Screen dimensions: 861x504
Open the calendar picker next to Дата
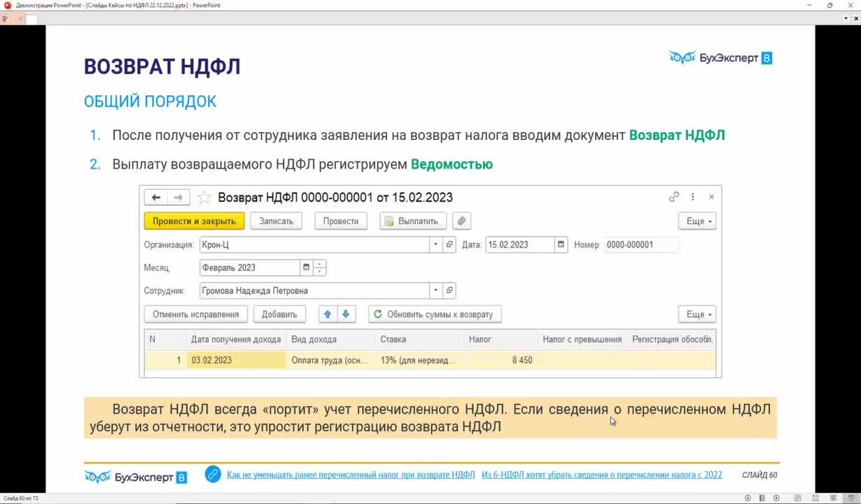tap(560, 245)
